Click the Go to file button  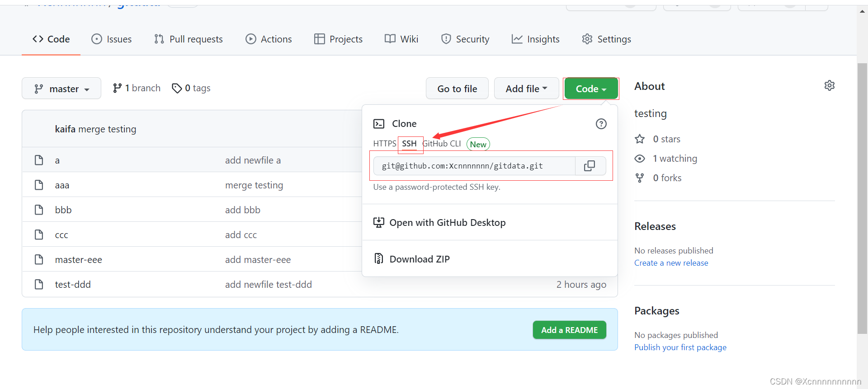(457, 89)
